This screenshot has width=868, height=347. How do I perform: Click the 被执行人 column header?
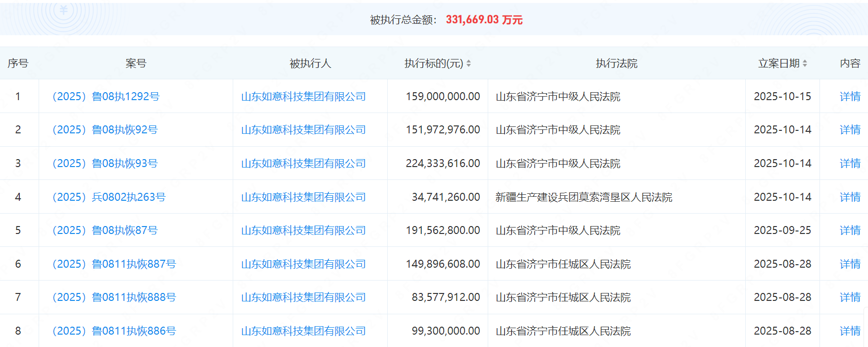[310, 63]
